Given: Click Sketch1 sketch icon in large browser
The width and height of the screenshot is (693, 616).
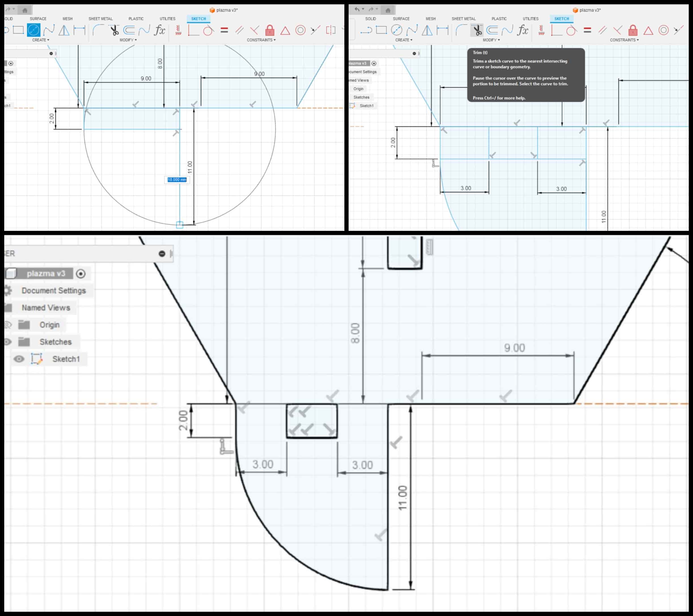Looking at the screenshot, I should (36, 359).
